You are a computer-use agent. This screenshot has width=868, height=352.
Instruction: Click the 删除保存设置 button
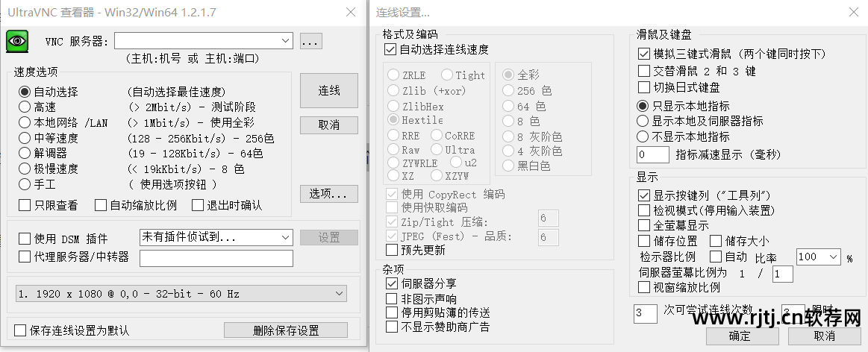pyautogui.click(x=286, y=330)
